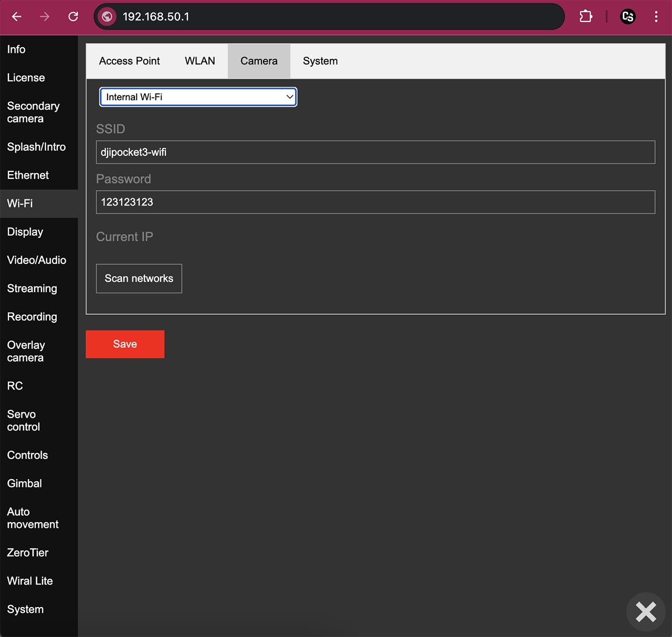Open the browser three-dot menu
This screenshot has width=672, height=637.
656,17
